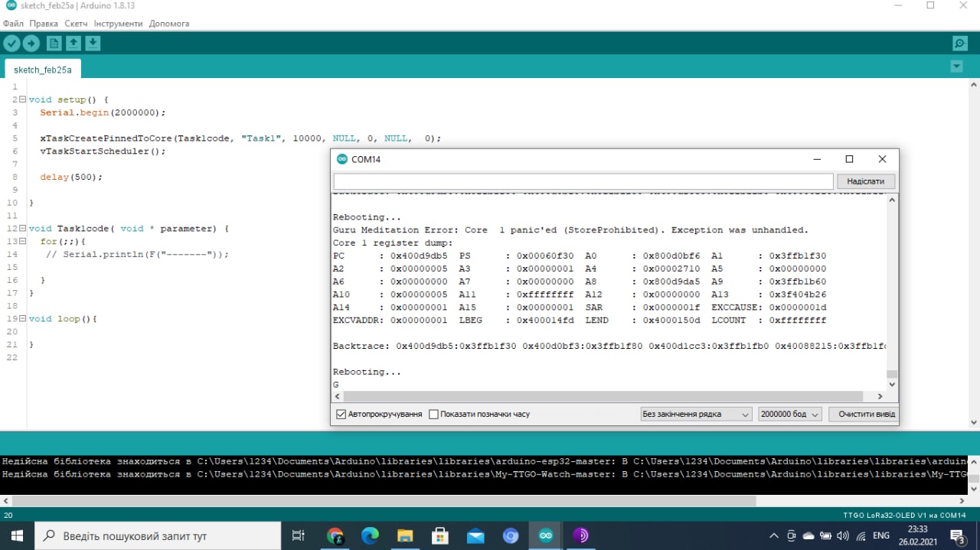
Task: Open File Explorer from taskbar
Action: pyautogui.click(x=405, y=535)
